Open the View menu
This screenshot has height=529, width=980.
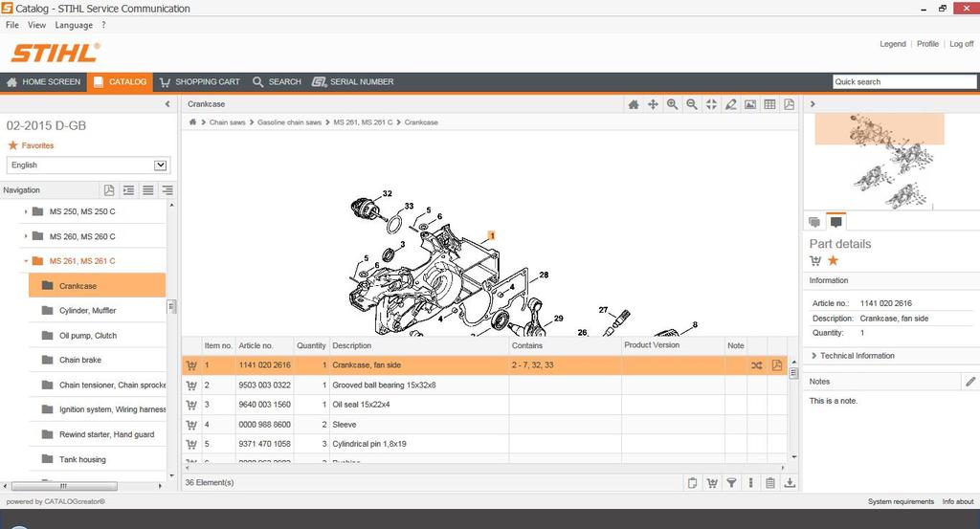pyautogui.click(x=37, y=25)
